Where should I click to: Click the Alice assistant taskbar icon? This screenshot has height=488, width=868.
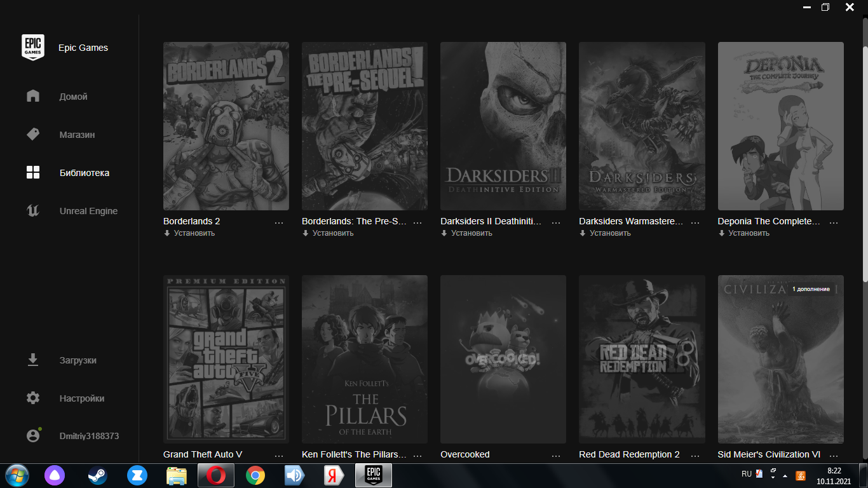tap(55, 475)
